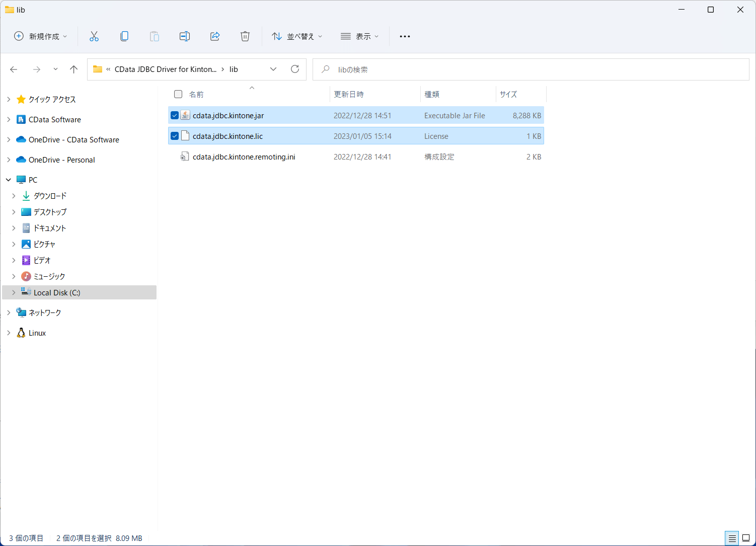Click the CData Software building icon
This screenshot has width=756, height=546.
click(x=21, y=119)
